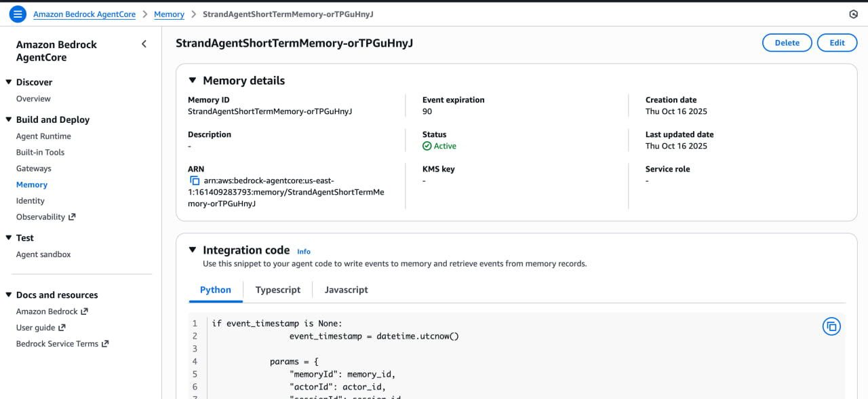
Task: Click code line with datetime.utcnow()
Action: [374, 336]
